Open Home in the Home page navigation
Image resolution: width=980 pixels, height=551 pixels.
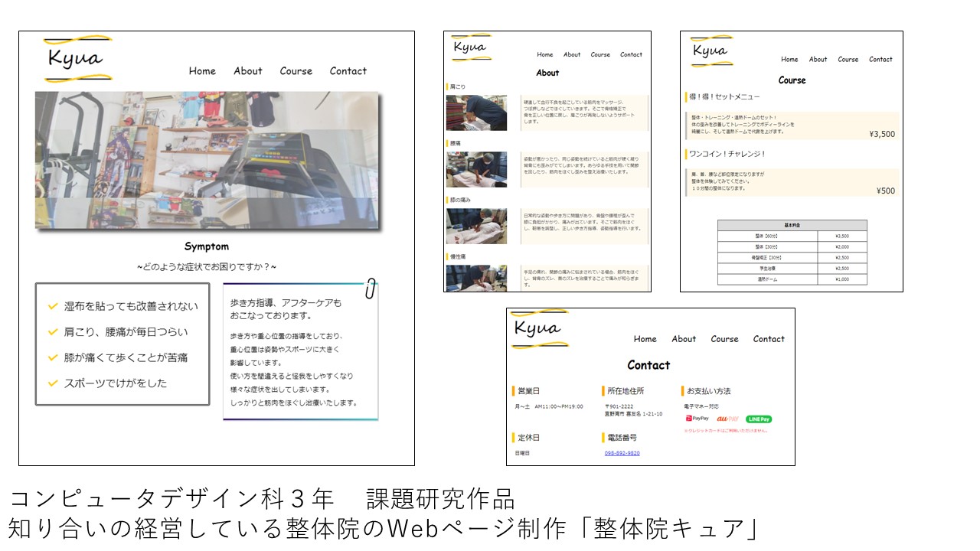202,71
